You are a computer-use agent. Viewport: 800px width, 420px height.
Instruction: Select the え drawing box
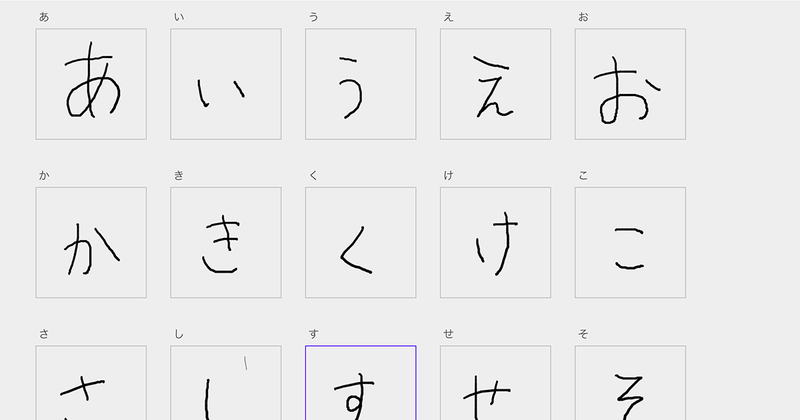[x=495, y=84]
